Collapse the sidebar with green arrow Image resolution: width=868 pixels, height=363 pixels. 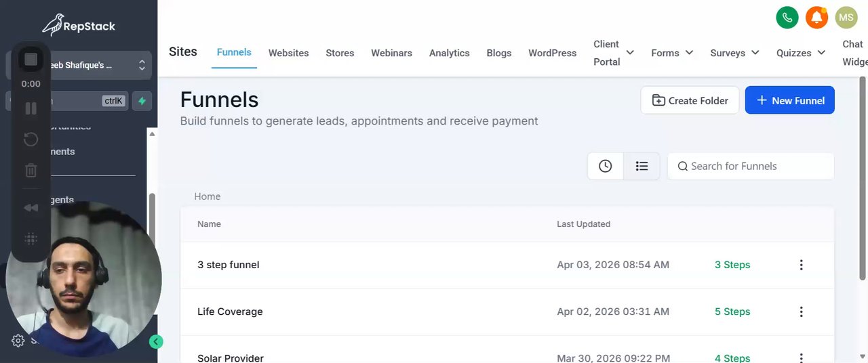click(156, 342)
